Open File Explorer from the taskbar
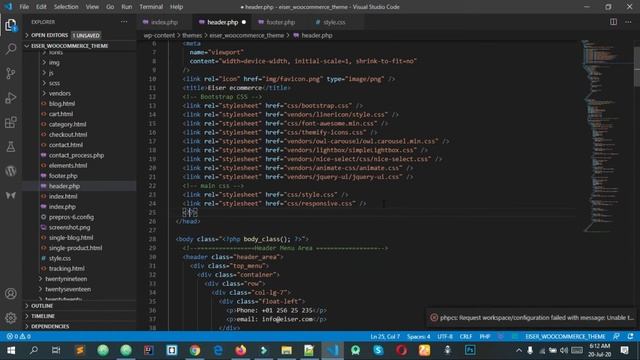Screen dimensions: 640x360 287,350
